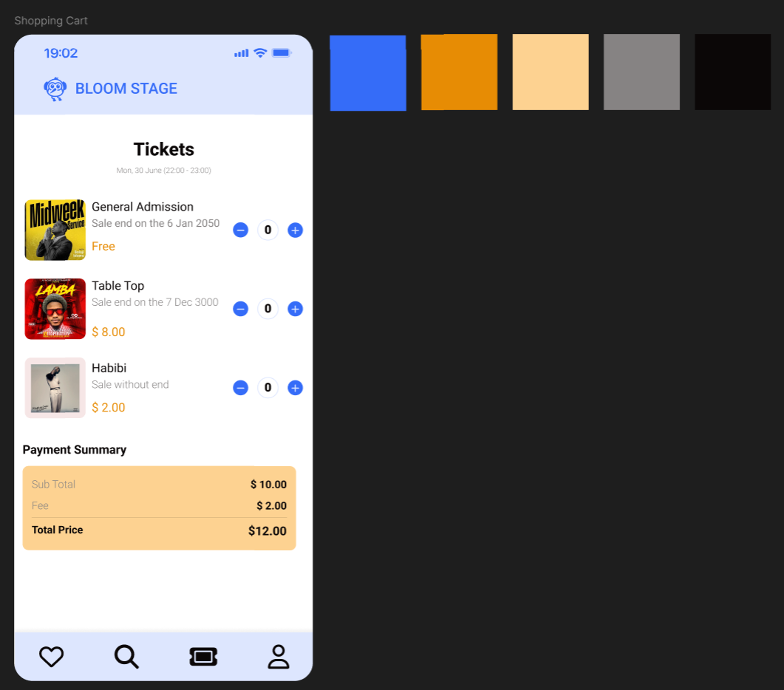Pick the light peach color swatch

pos(550,72)
